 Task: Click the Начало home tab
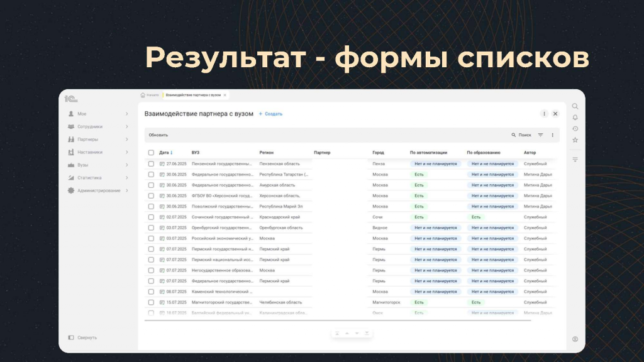[150, 96]
